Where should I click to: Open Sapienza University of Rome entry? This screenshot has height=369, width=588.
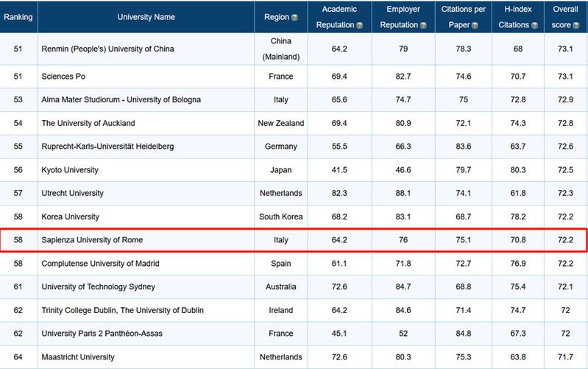coord(93,240)
